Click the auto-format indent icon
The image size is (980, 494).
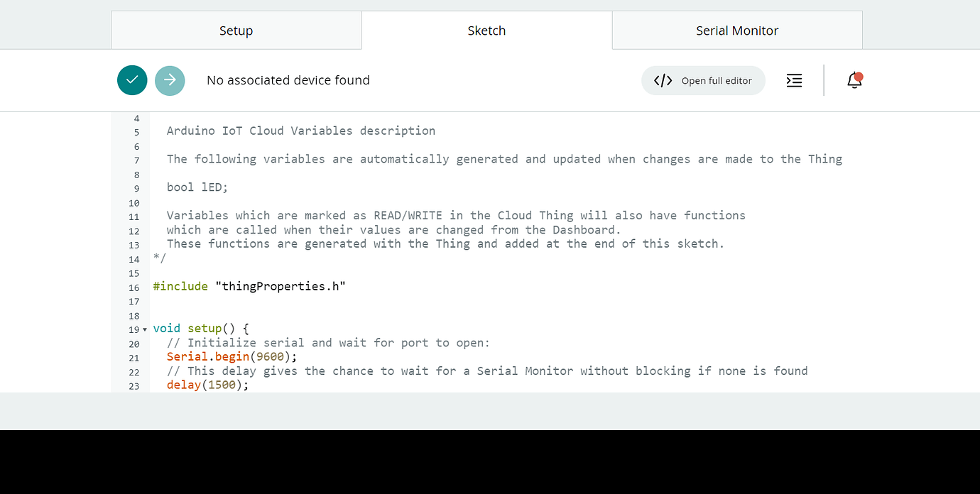click(x=794, y=80)
